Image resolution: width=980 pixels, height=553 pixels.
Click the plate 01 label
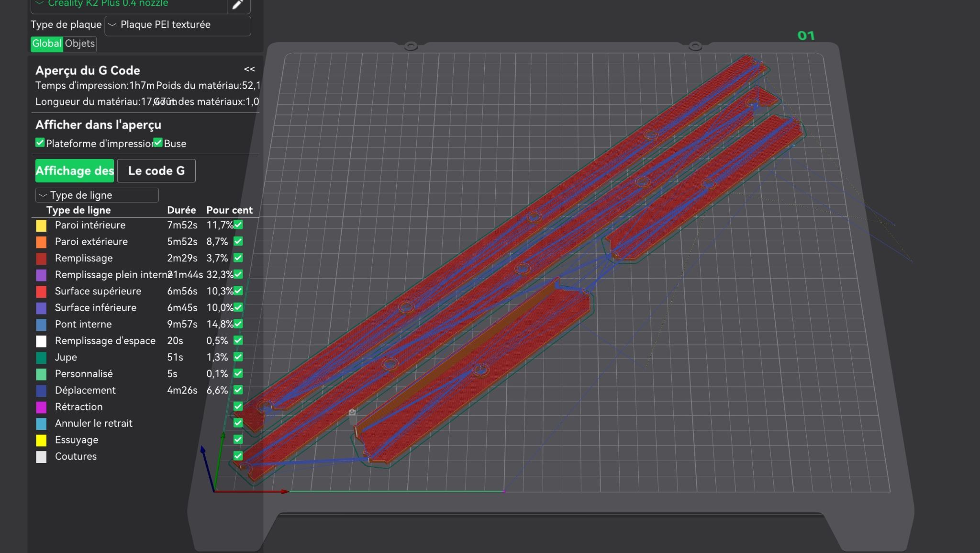click(x=806, y=35)
